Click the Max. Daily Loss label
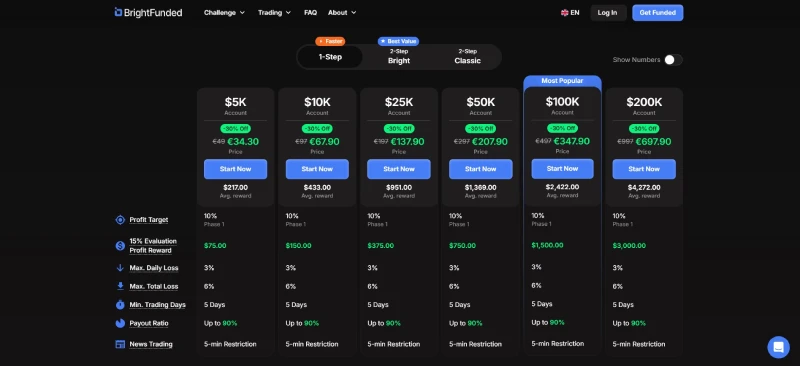 [x=154, y=268]
